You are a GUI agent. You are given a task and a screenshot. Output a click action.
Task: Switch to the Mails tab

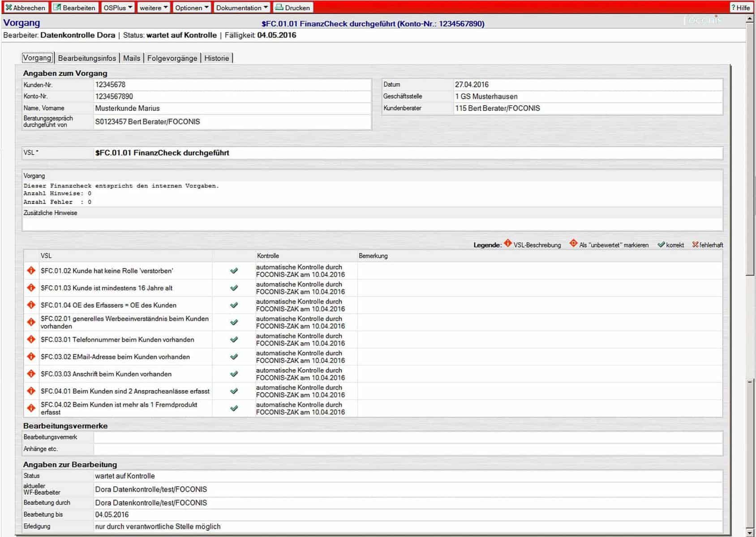pyautogui.click(x=132, y=58)
